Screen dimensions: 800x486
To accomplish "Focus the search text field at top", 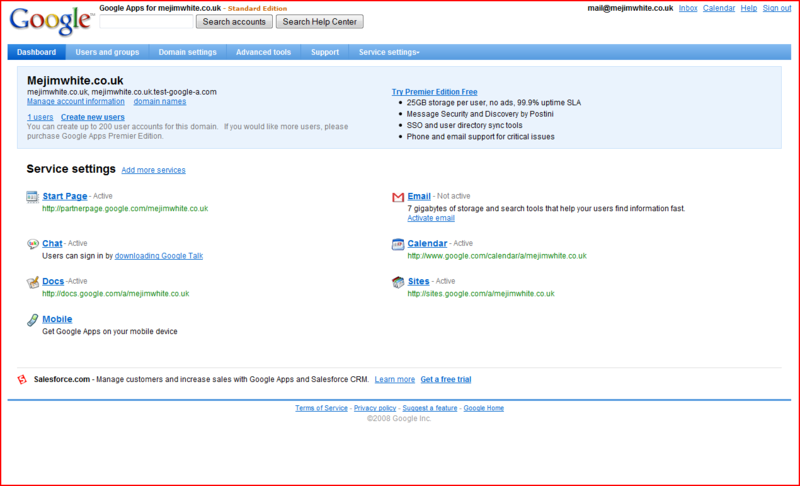I will click(x=146, y=22).
